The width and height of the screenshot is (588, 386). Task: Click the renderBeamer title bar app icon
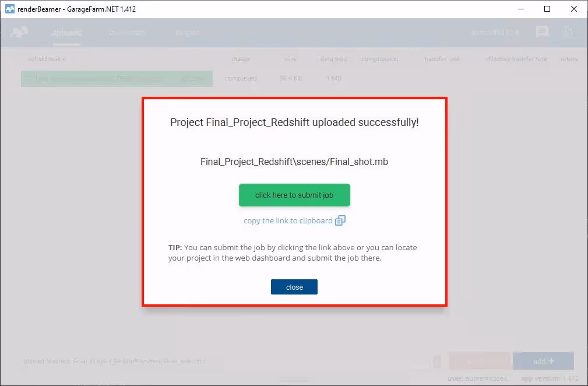pyautogui.click(x=10, y=9)
